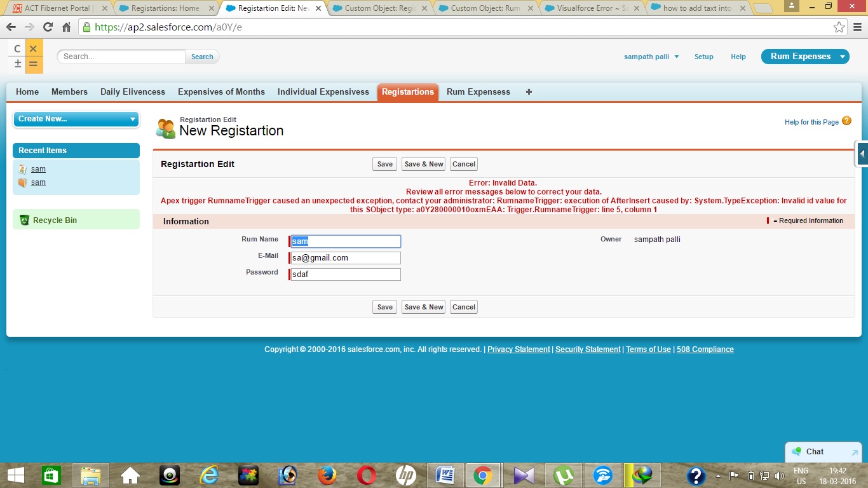The image size is (868, 488).
Task: Open the Expensives of Months tab
Action: point(221,91)
